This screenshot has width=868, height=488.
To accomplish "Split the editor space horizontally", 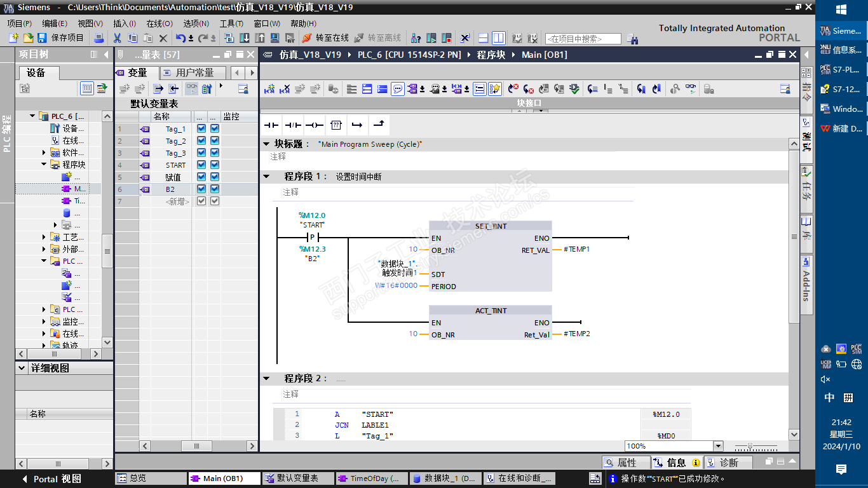I will [x=483, y=38].
